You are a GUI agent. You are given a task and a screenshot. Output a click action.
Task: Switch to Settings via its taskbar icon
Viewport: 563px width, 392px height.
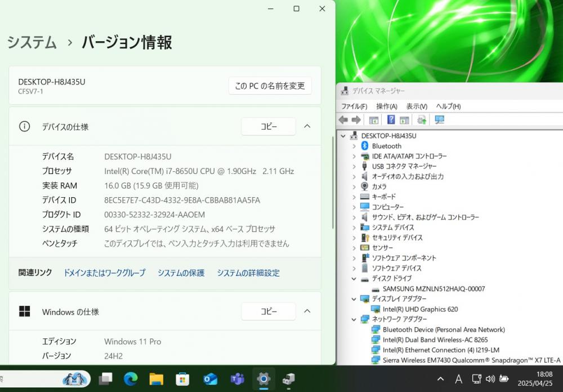click(263, 378)
